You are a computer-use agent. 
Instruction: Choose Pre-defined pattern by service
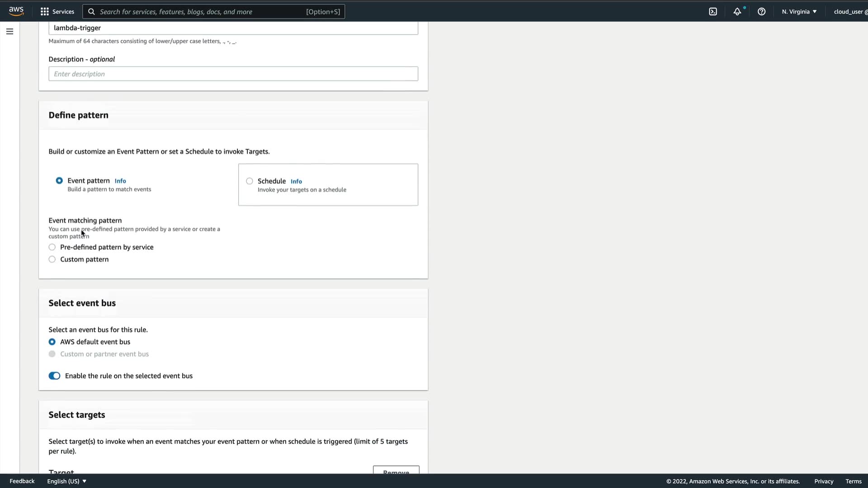click(x=52, y=247)
